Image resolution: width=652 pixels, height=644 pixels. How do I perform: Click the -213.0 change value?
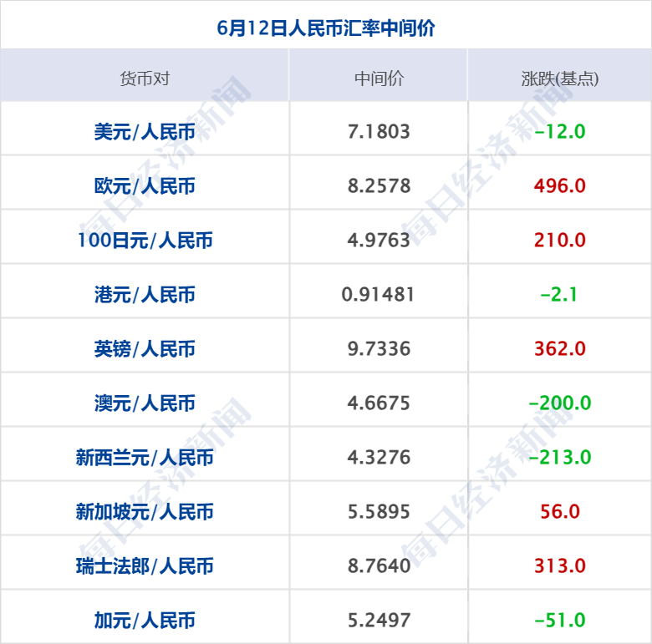(x=560, y=458)
